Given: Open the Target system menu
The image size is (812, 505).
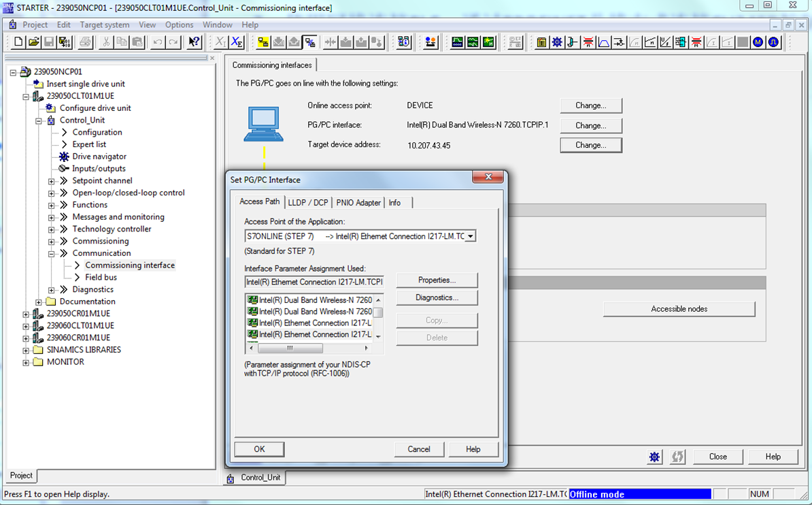Looking at the screenshot, I should 104,25.
